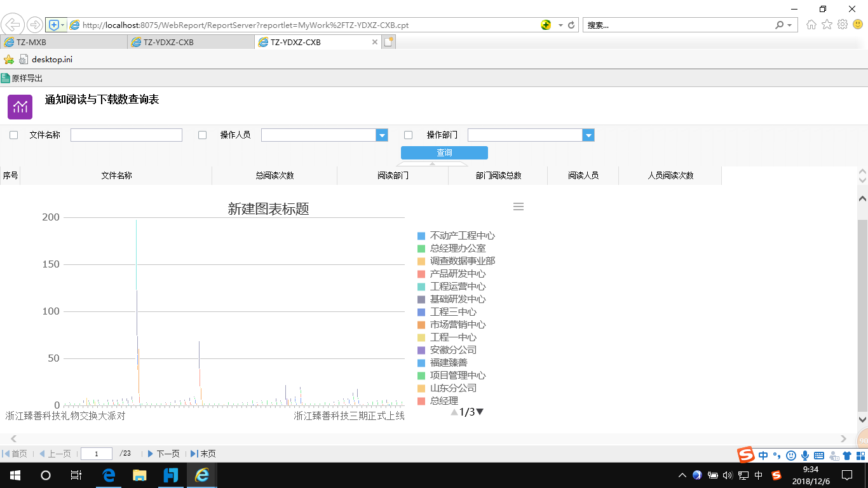Enable the 文件名称 checkbox
The image size is (868, 488).
13,135
